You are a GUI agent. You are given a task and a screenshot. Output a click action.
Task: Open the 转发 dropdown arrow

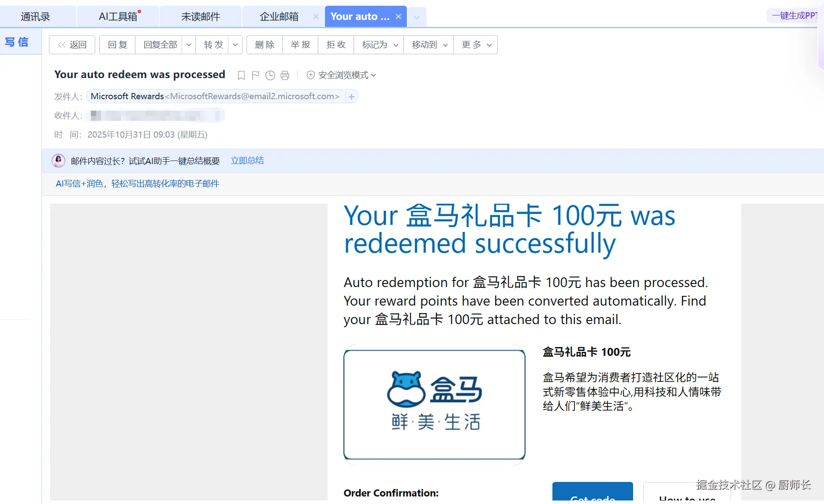coord(235,45)
